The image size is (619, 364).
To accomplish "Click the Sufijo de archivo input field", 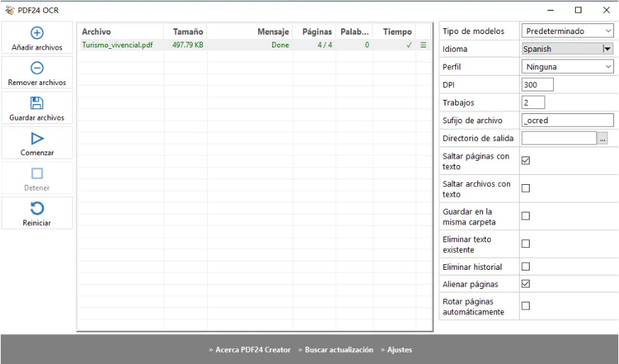I will [x=567, y=120].
